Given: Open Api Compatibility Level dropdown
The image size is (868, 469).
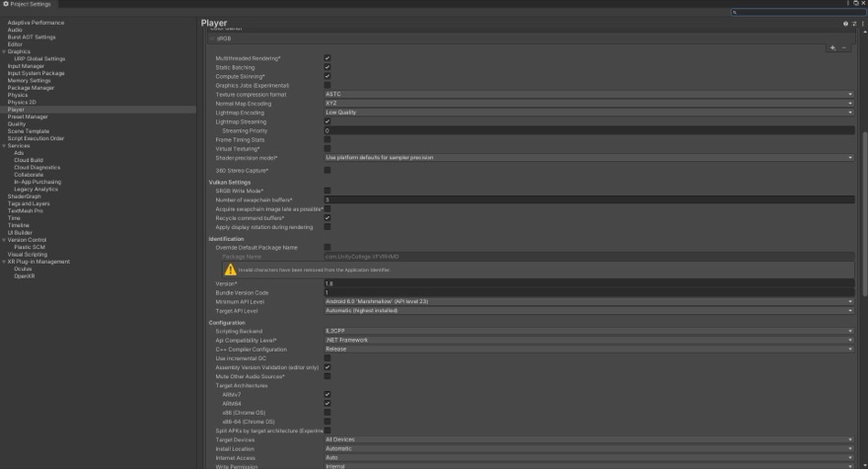Looking at the screenshot, I should (589, 340).
